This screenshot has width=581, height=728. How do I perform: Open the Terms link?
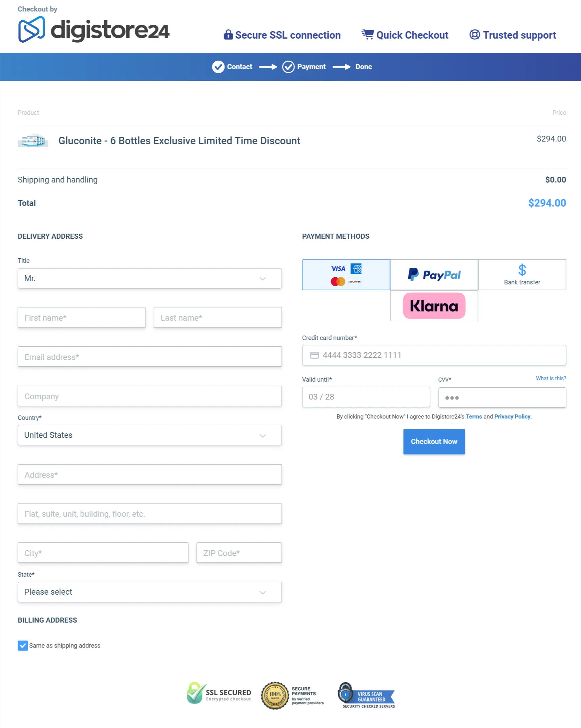tap(474, 416)
